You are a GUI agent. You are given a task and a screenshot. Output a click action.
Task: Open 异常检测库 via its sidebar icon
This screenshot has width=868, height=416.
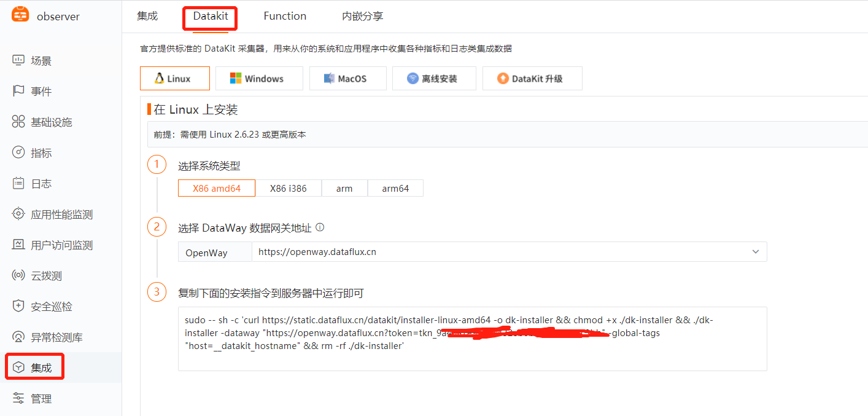pyautogui.click(x=19, y=337)
